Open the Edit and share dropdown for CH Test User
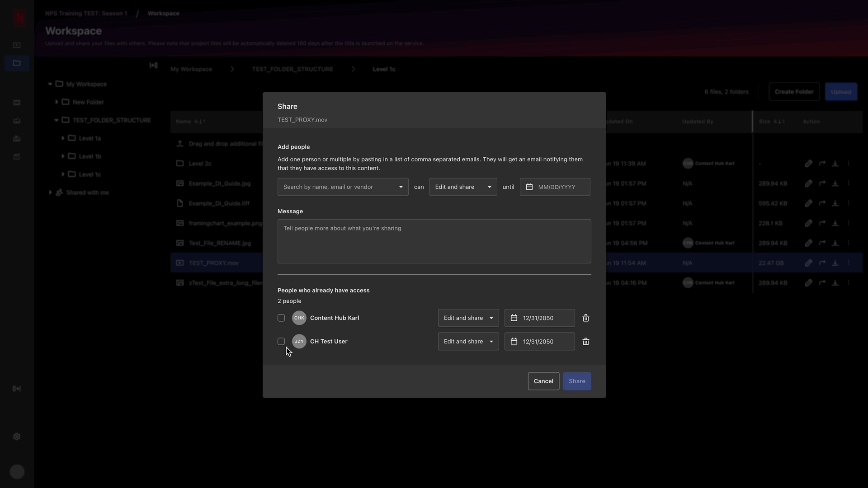Screen dimensions: 868x488 coord(468,342)
